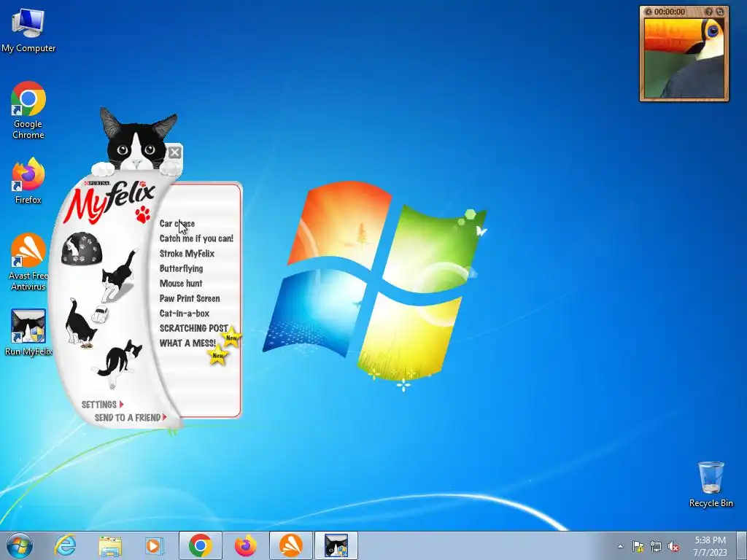Open My Computer desktop icon

pyautogui.click(x=28, y=29)
